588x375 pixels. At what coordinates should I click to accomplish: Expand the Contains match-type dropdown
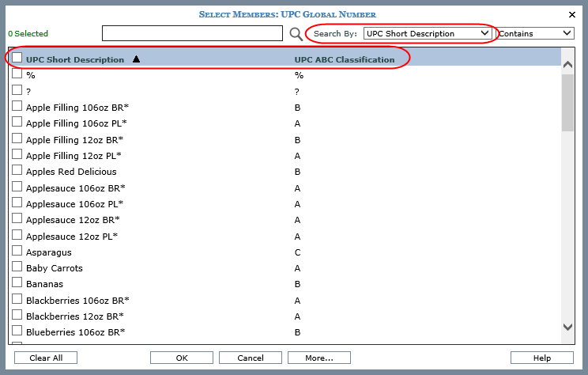[534, 33]
